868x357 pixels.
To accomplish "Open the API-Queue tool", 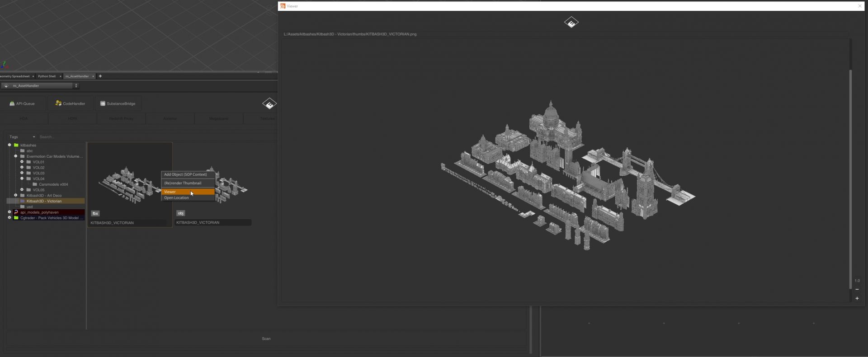I will point(22,103).
